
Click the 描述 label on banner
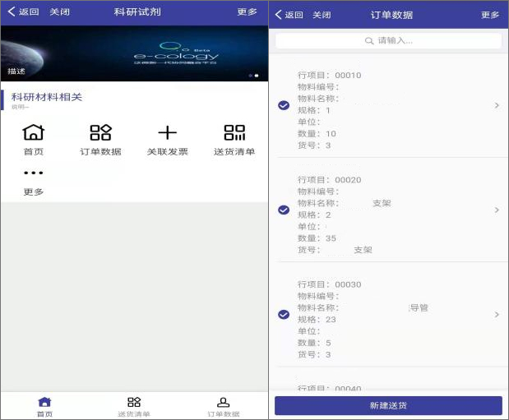coord(16,71)
